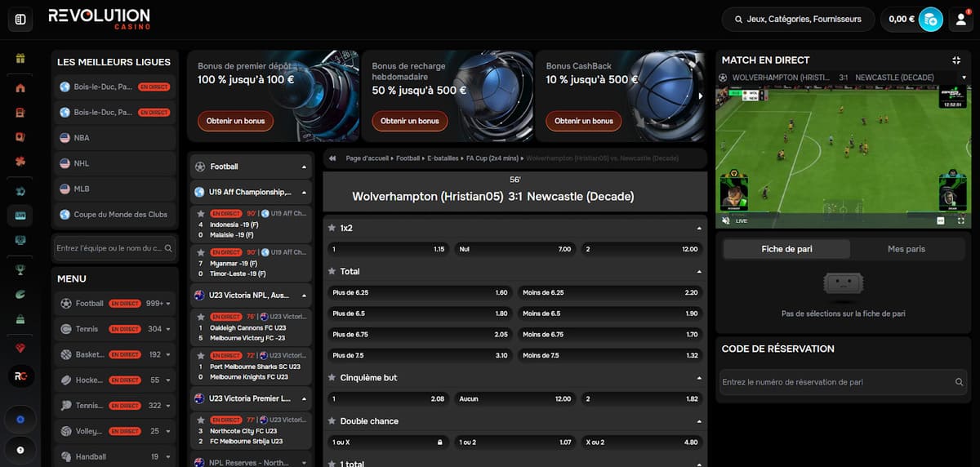Star the Indonesia vs Malaisie match
Image resolution: width=980 pixels, height=467 pixels.
[x=201, y=214]
